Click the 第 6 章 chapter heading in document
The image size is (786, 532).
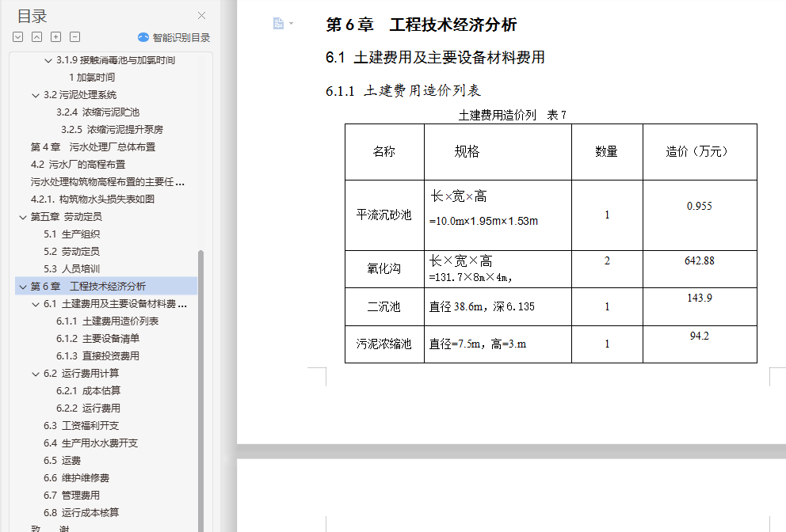pyautogui.click(x=421, y=25)
